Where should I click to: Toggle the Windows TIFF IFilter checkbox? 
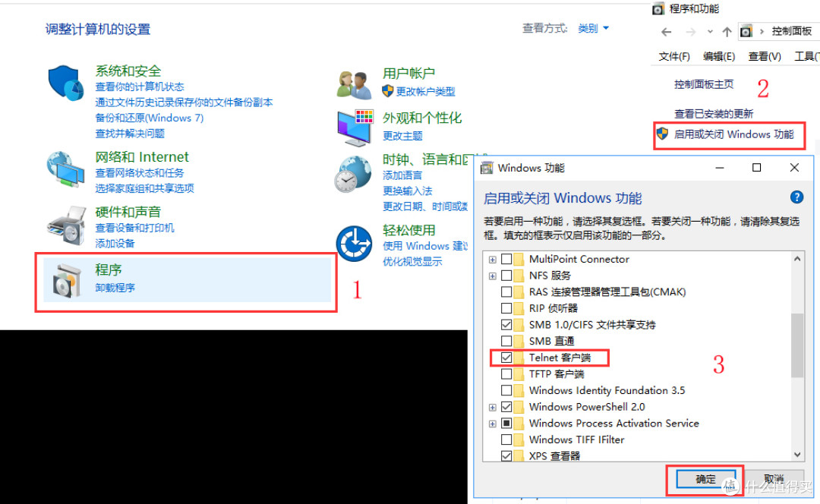coord(506,439)
